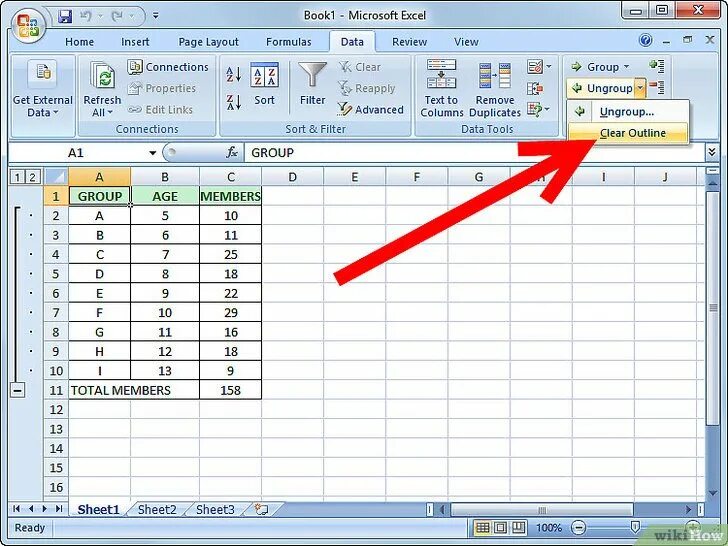Open the Group dropdown arrow
The image size is (728, 546).
tap(626, 67)
